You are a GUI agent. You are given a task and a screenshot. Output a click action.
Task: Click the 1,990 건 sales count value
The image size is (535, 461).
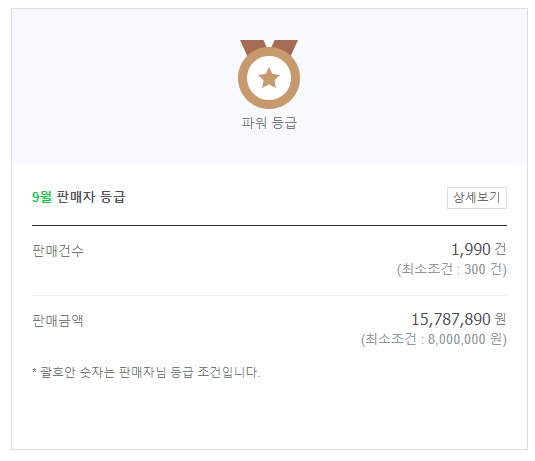479,249
